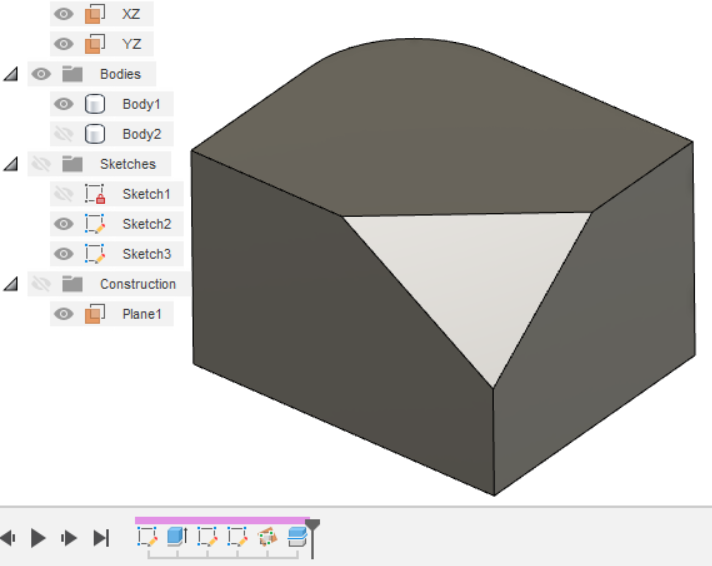The height and width of the screenshot is (566, 712).
Task: Hide Sketch3 using its eye icon
Action: coord(64,254)
